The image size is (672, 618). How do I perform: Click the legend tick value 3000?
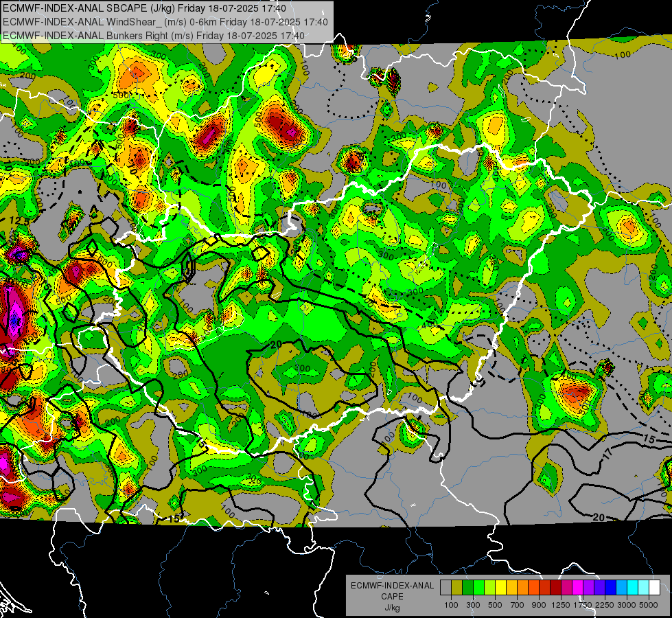click(627, 605)
